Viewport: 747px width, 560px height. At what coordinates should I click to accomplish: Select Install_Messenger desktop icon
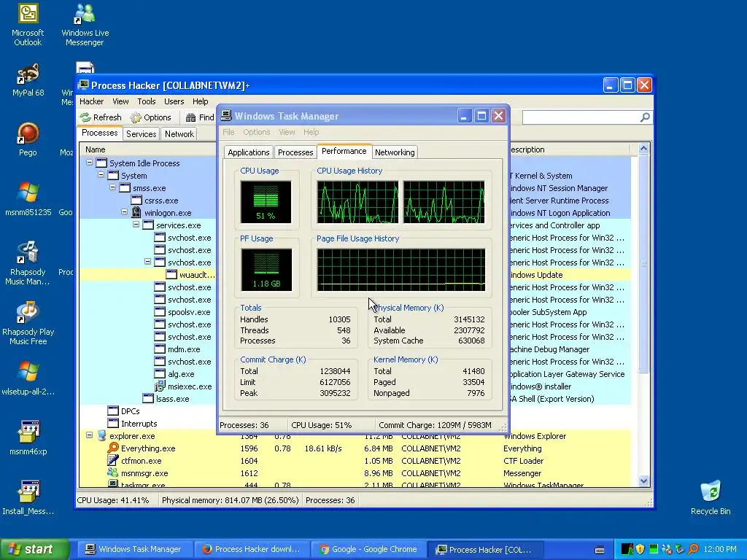point(28,498)
